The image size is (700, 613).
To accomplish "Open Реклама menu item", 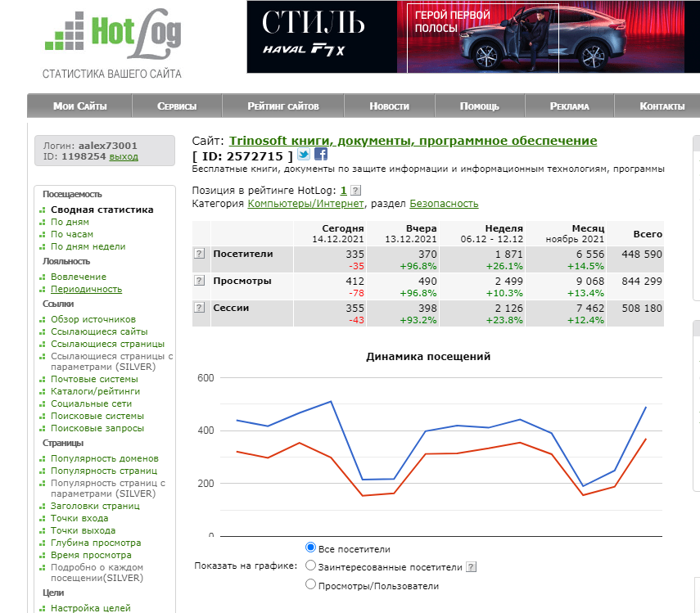I will click(569, 106).
